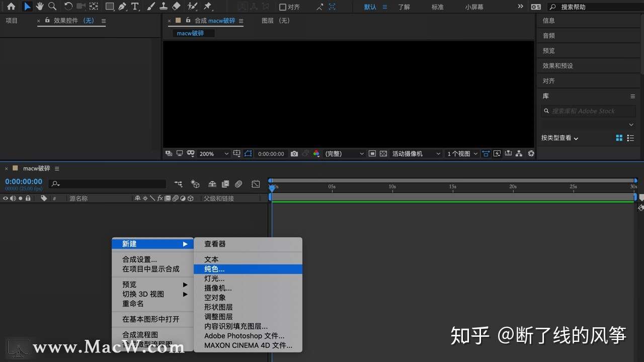Choose 摄像机... from the submenu
The image size is (644, 362).
coord(248,288)
